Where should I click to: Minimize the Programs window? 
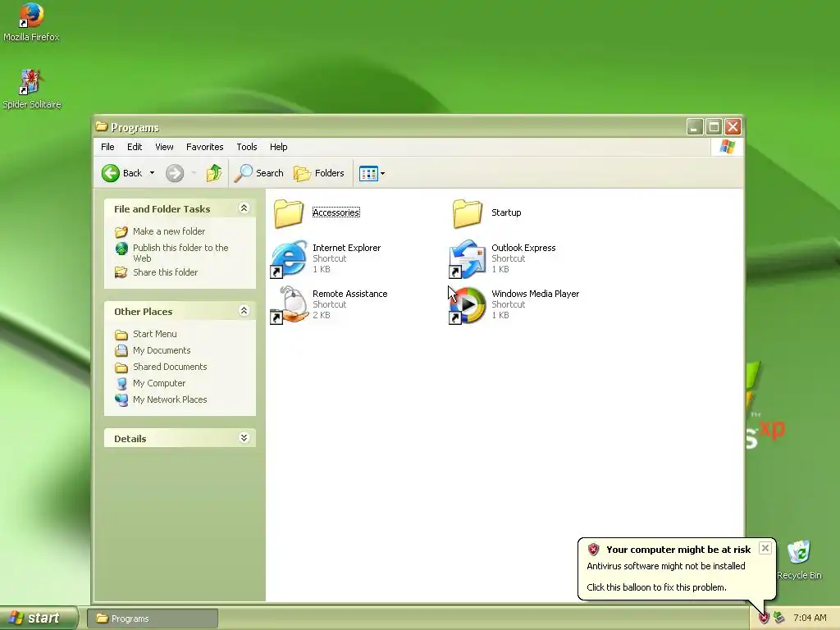point(695,127)
